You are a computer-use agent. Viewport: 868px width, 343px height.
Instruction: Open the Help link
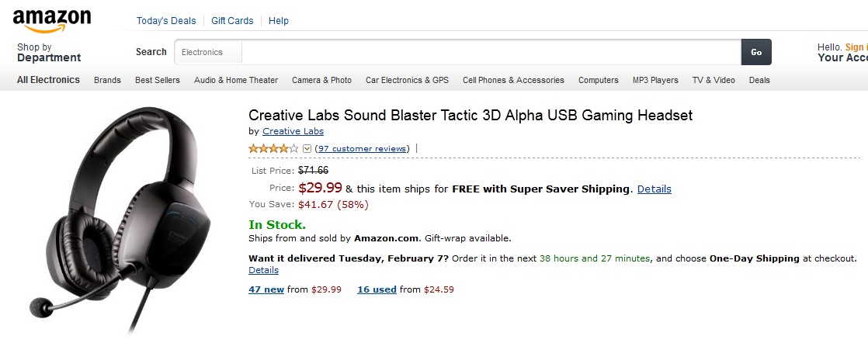(279, 20)
